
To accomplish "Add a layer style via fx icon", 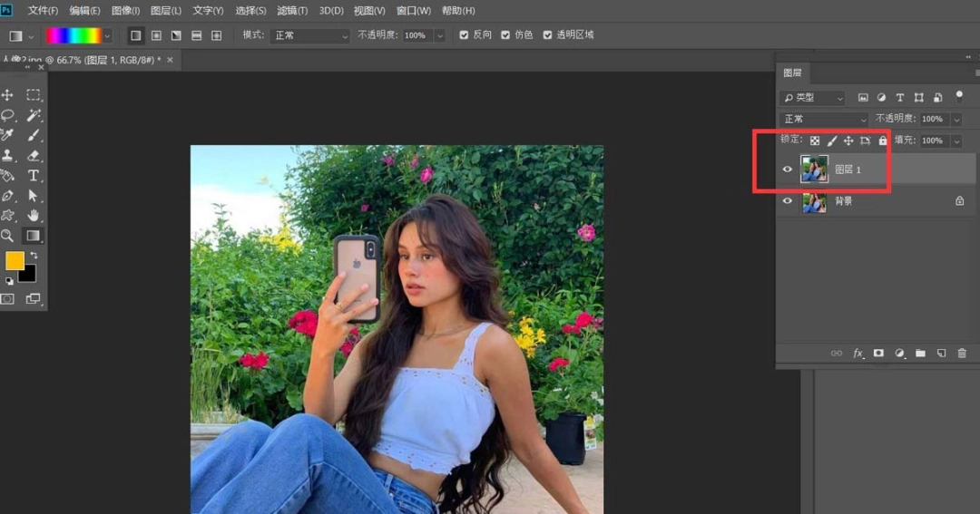I will (x=858, y=354).
